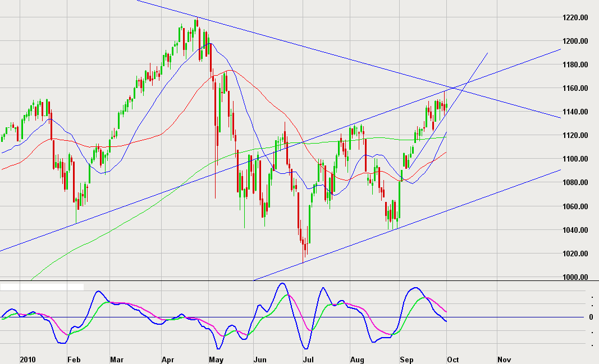Select the Feb month label
The width and height of the screenshot is (599, 364).
[x=74, y=359]
